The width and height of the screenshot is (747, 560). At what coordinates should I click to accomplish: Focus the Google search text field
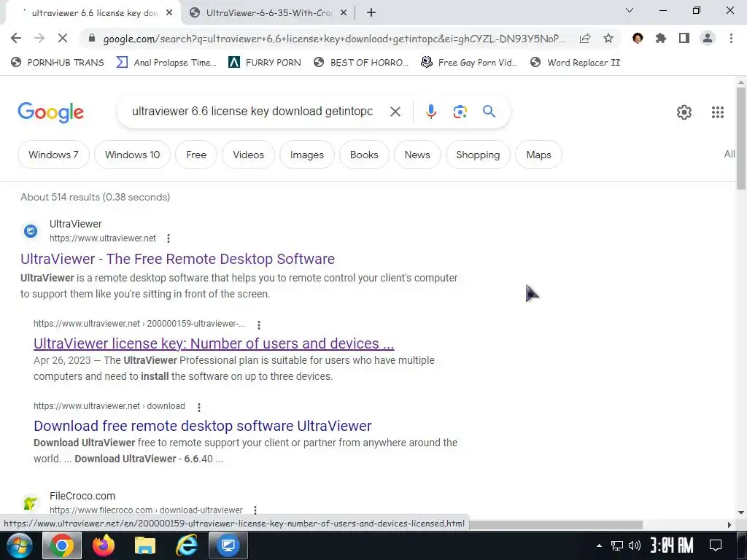pyautogui.click(x=252, y=112)
